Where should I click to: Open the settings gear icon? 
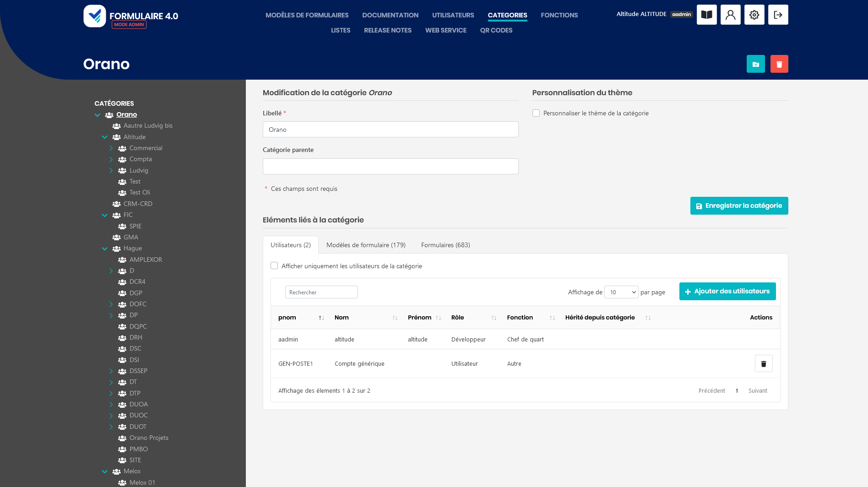754,15
